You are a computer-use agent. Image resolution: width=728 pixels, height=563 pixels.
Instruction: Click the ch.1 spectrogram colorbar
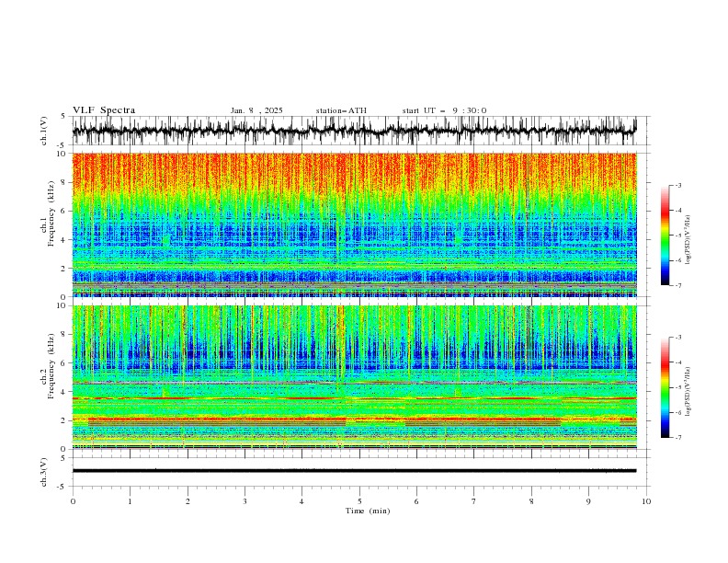(665, 235)
